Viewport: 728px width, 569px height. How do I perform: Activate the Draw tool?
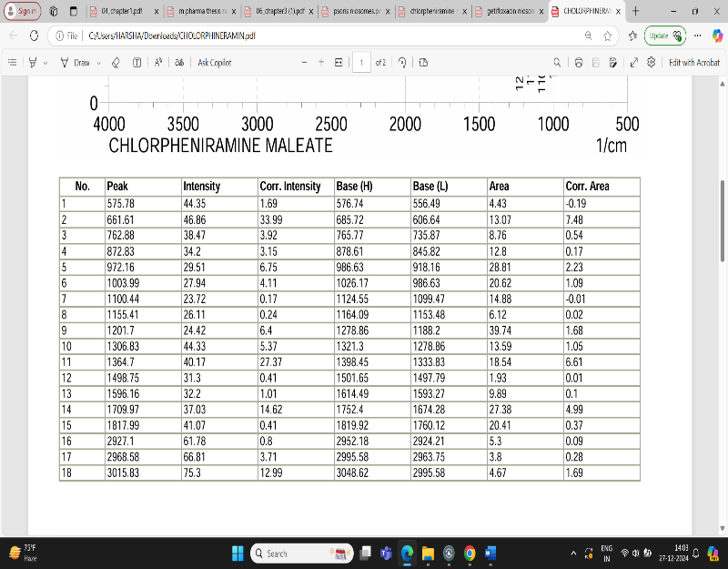pyautogui.click(x=75, y=62)
